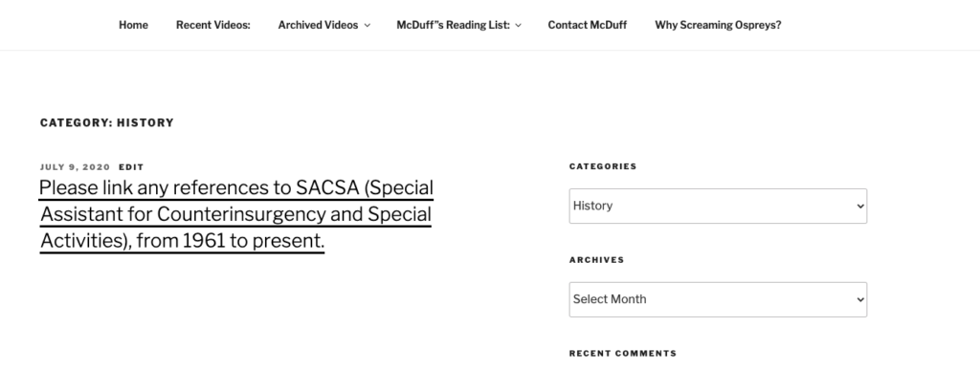This screenshot has height=371, width=980.
Task: Click the July 9, 2020 post date
Action: pyautogui.click(x=75, y=167)
